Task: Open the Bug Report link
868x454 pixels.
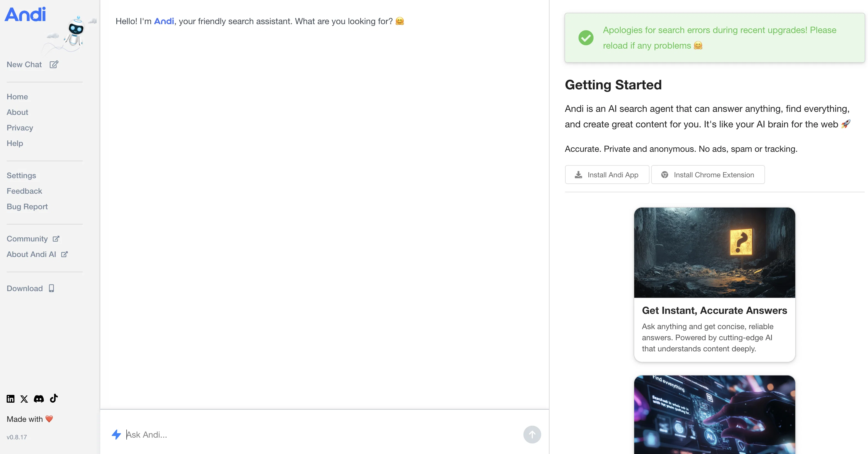Action: [x=27, y=206]
